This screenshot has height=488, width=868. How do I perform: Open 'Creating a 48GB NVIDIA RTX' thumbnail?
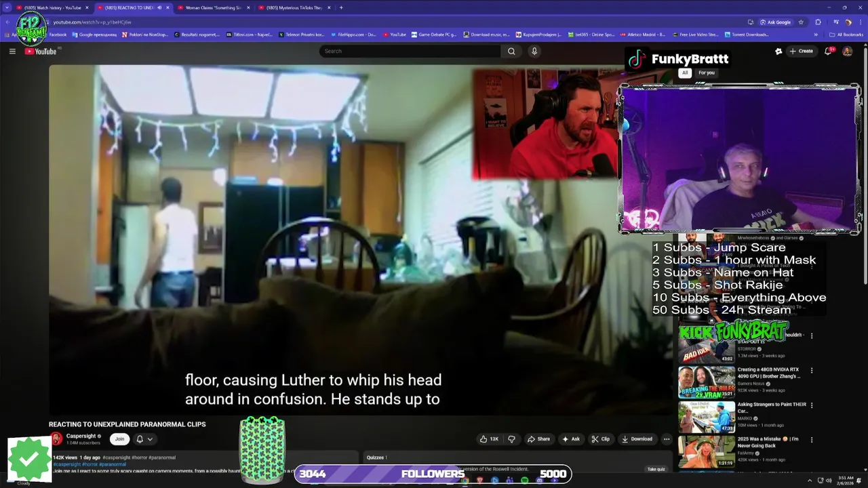coord(707,382)
